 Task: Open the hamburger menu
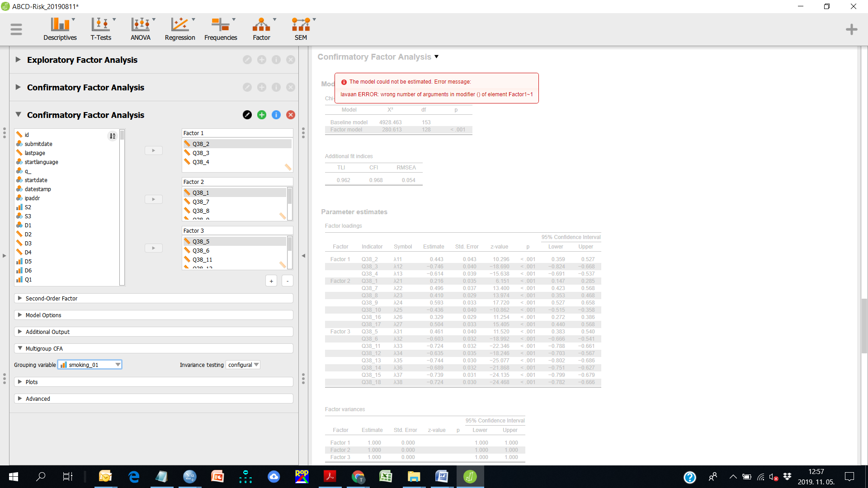[x=16, y=29]
